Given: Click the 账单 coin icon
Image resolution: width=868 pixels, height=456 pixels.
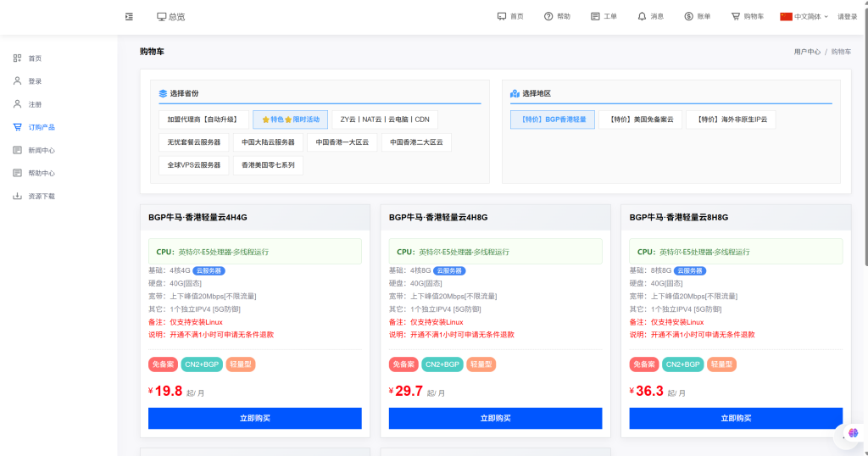Looking at the screenshot, I should [x=688, y=17].
